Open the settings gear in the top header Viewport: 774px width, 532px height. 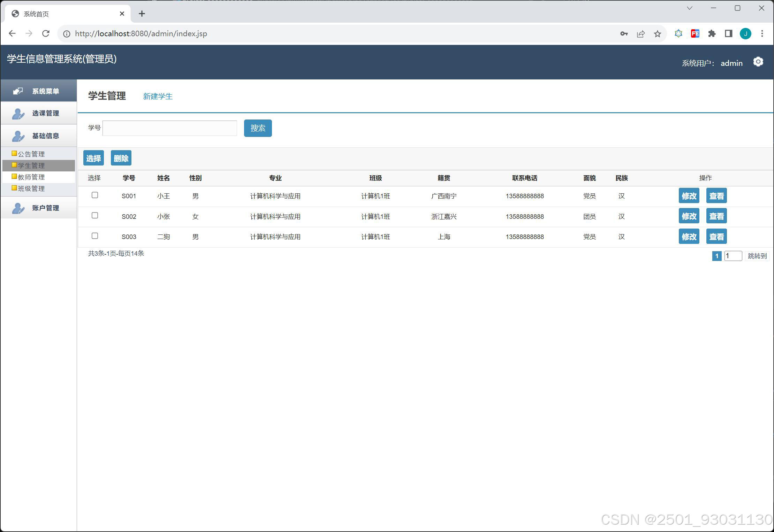click(x=758, y=62)
